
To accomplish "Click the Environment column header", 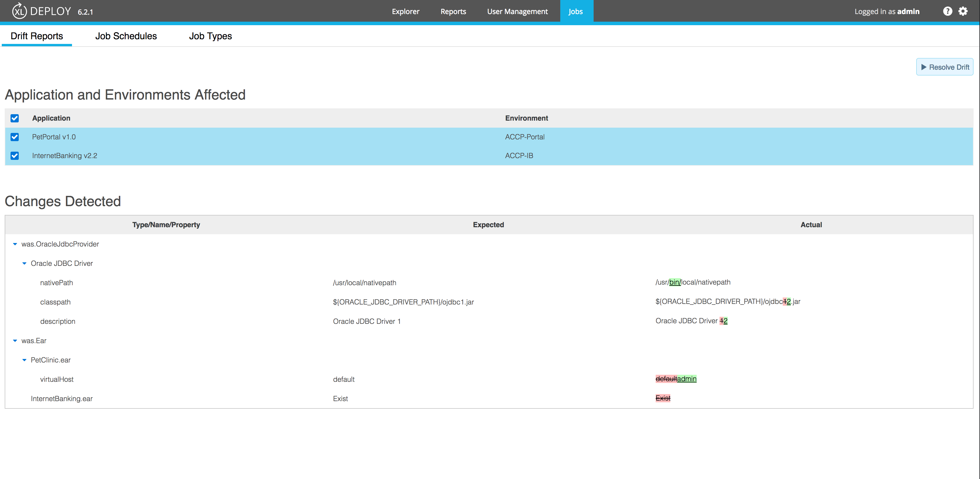I will (527, 118).
